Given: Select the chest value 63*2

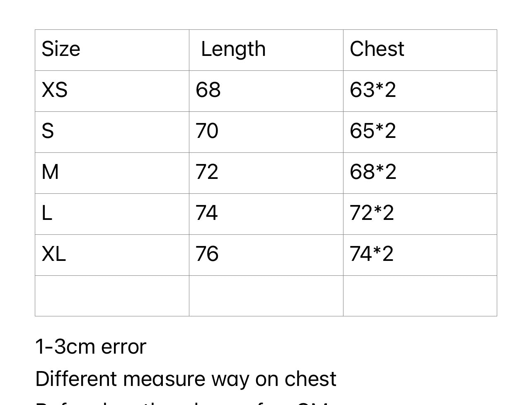Looking at the screenshot, I should point(372,90).
